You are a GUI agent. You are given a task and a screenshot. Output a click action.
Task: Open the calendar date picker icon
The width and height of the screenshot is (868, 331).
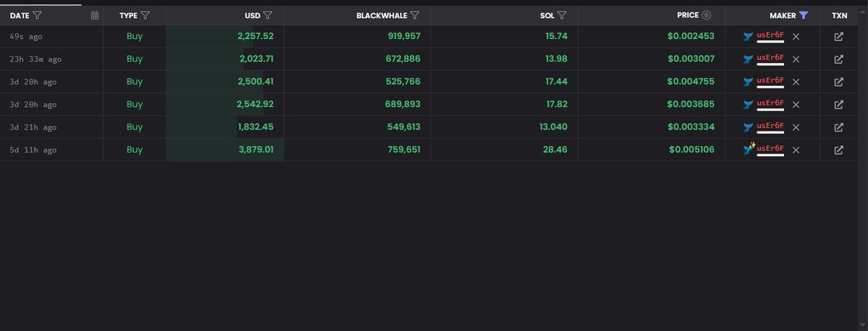pos(95,15)
